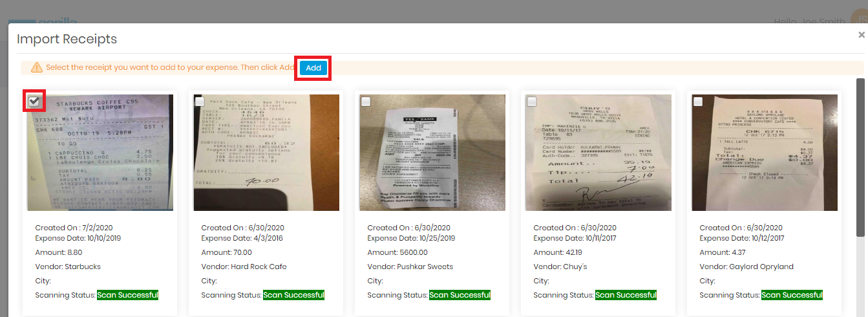868x317 pixels.
Task: Click 'Vendor: Chuy's' text
Action: (560, 267)
